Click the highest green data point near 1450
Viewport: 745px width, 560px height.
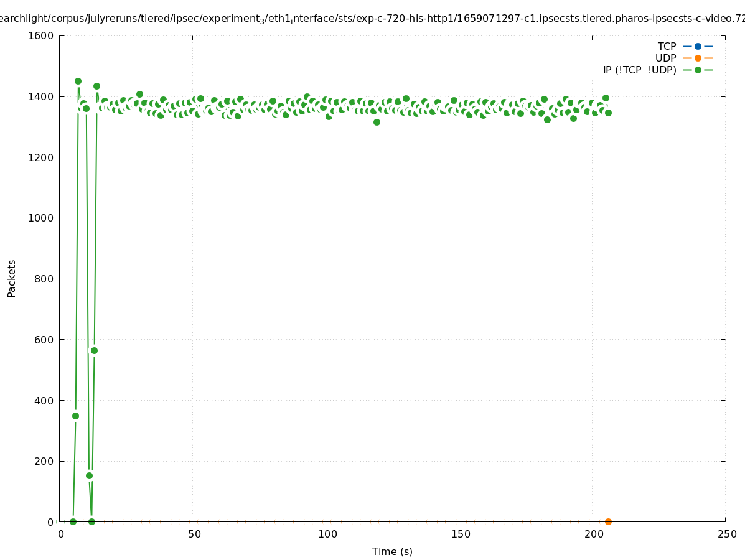(x=78, y=81)
